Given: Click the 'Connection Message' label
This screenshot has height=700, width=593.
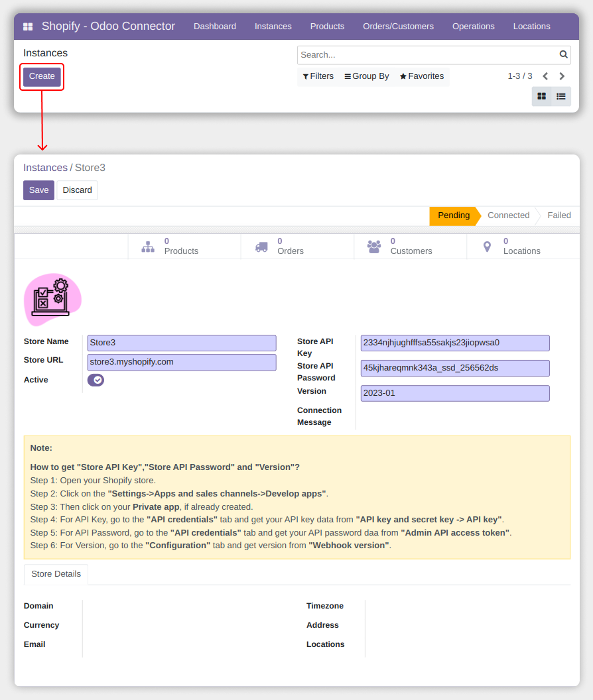Looking at the screenshot, I should 319,416.
